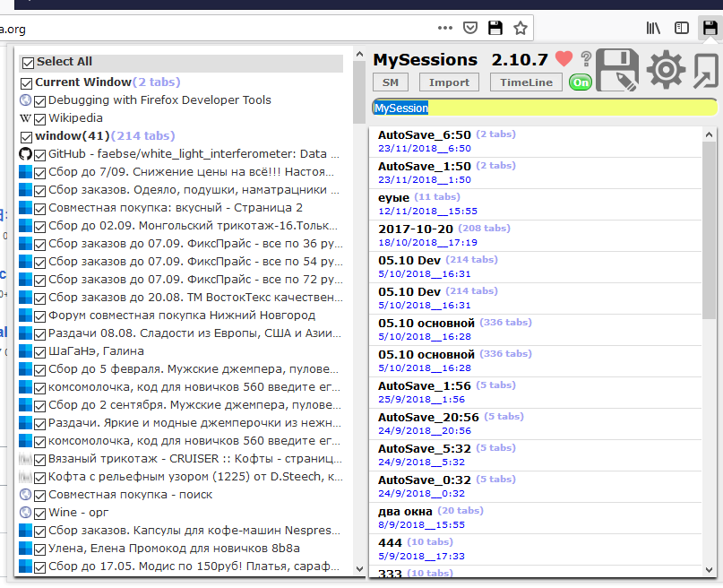Click the Сбор до 02.09. Монгольский трикотаж entry

194,226
